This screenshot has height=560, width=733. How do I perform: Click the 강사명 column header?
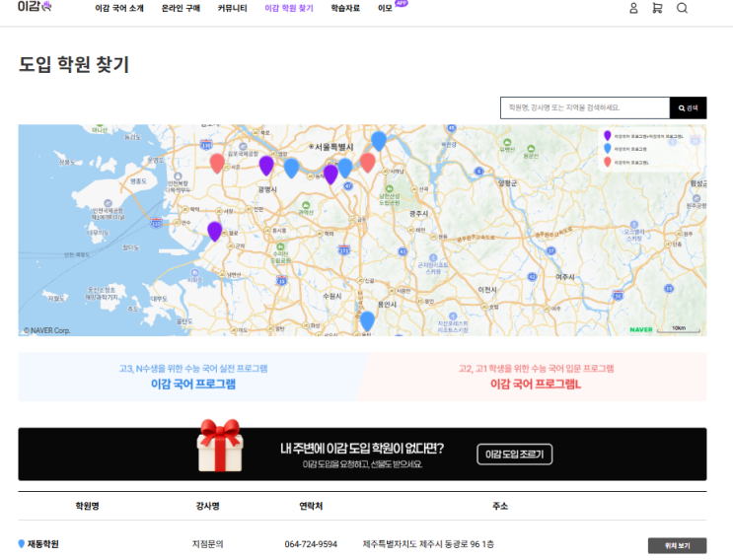207,506
